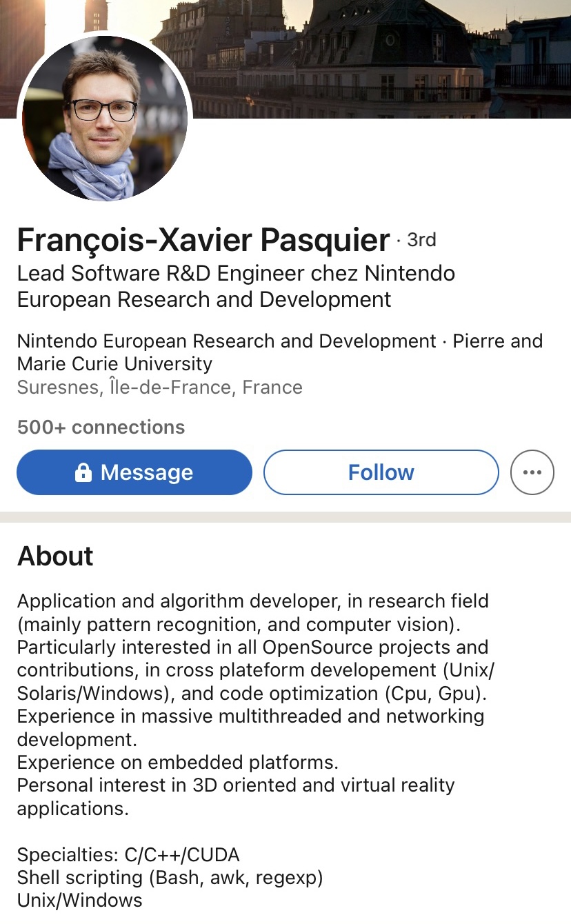Screen dimensions: 571x924
Task: Tap the "Shell scripting (Bash, awk, regexp)" line
Action: click(170, 878)
